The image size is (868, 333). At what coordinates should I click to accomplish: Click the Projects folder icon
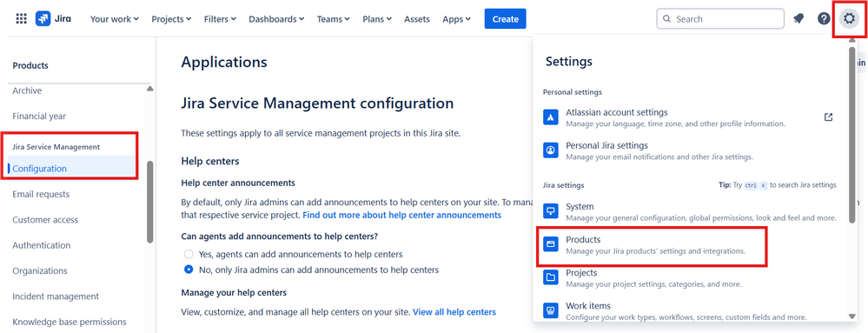coord(551,277)
